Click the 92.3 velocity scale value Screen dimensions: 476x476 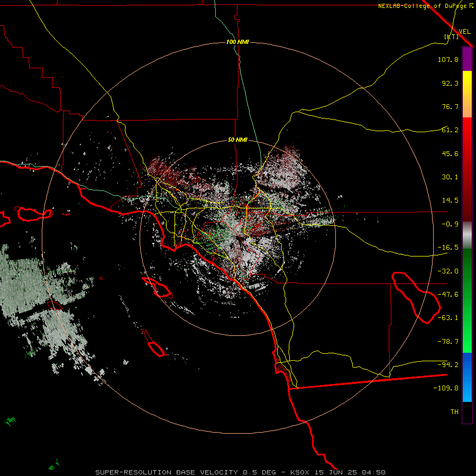click(450, 83)
